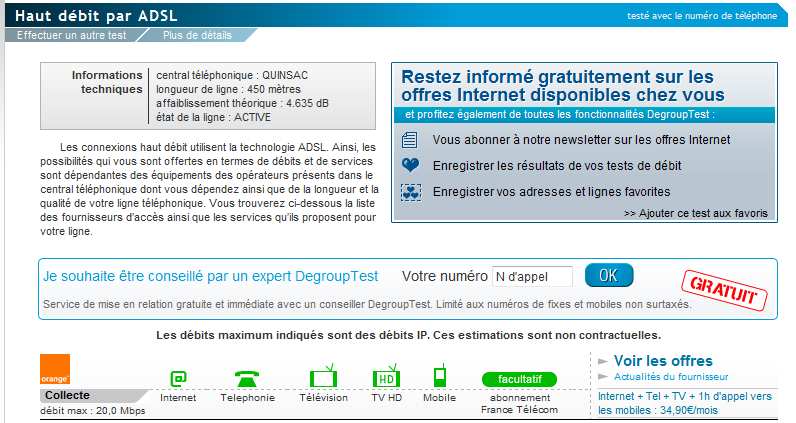This screenshot has width=796, height=423.
Task: Click the Votre numéro label
Action: click(445, 276)
